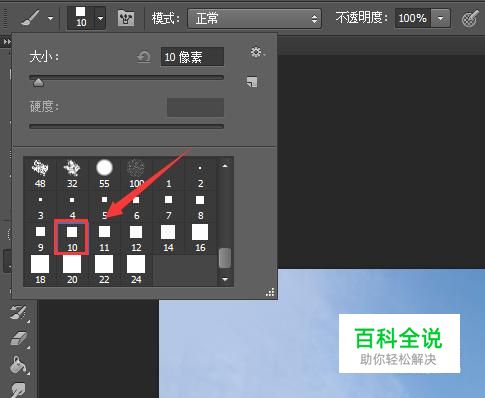Screen dimensions: 485x398
Task: Toggle the Brush panel button
Action: (126, 18)
